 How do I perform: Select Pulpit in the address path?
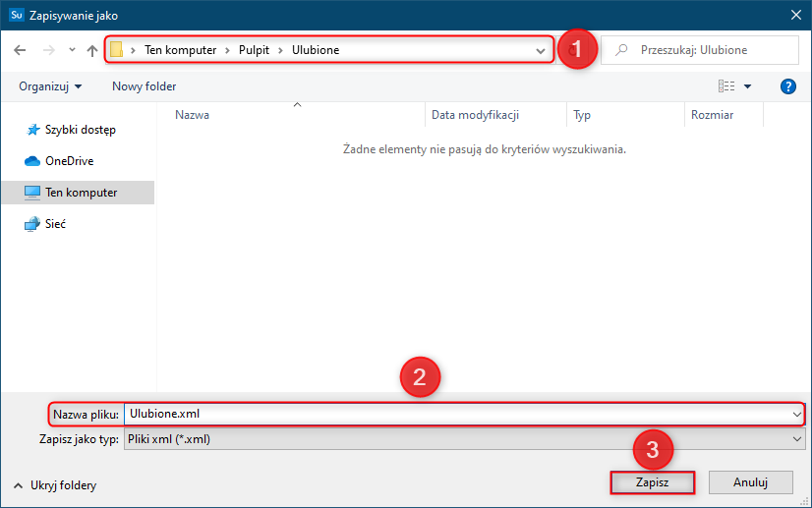254,50
